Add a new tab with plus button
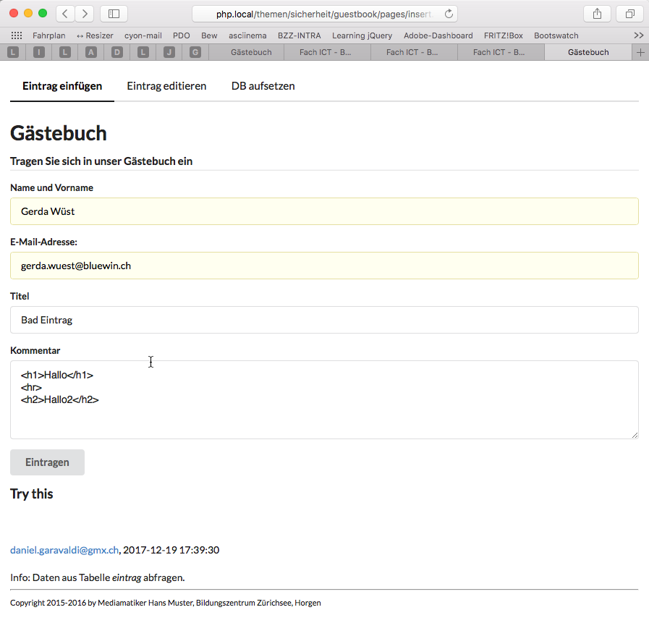The width and height of the screenshot is (649, 644). (640, 52)
